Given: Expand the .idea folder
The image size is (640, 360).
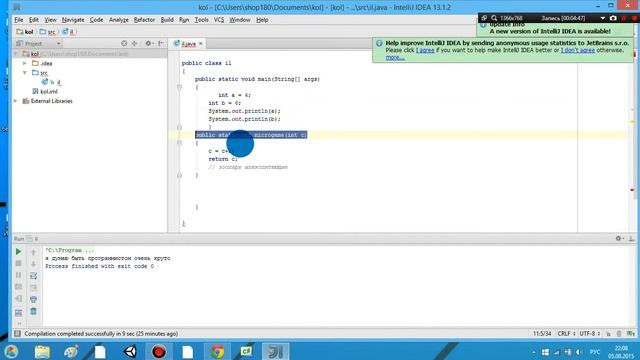Looking at the screenshot, I should click(x=25, y=63).
